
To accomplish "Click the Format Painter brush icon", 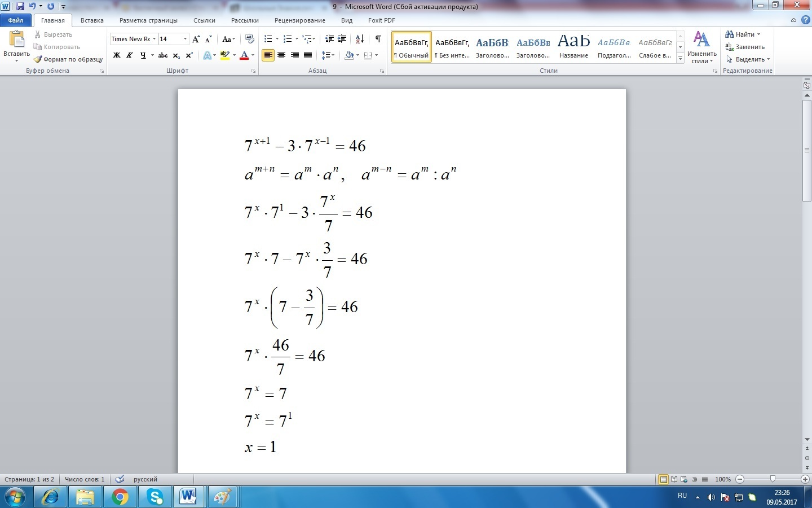I will point(38,59).
